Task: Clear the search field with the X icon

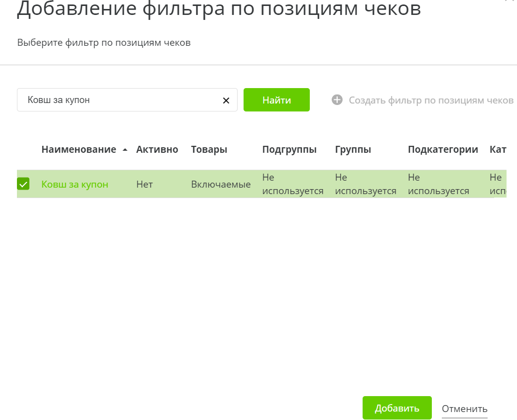Action: tap(226, 100)
